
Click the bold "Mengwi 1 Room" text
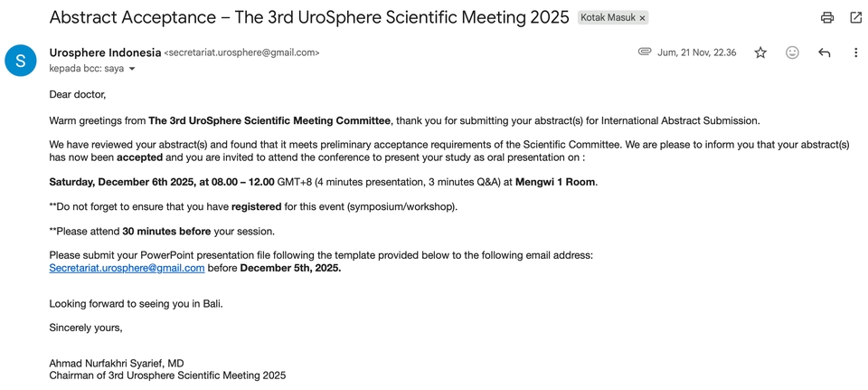point(555,182)
